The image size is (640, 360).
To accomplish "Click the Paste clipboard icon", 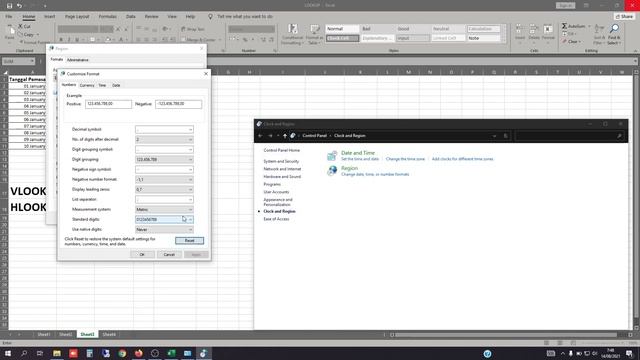I will click(10, 30).
